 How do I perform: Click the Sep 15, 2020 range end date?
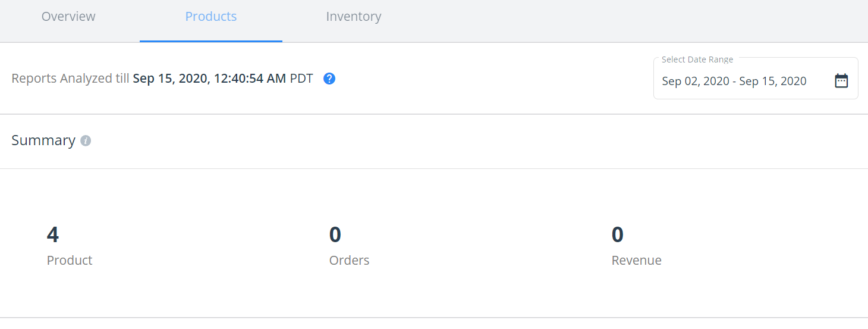773,82
